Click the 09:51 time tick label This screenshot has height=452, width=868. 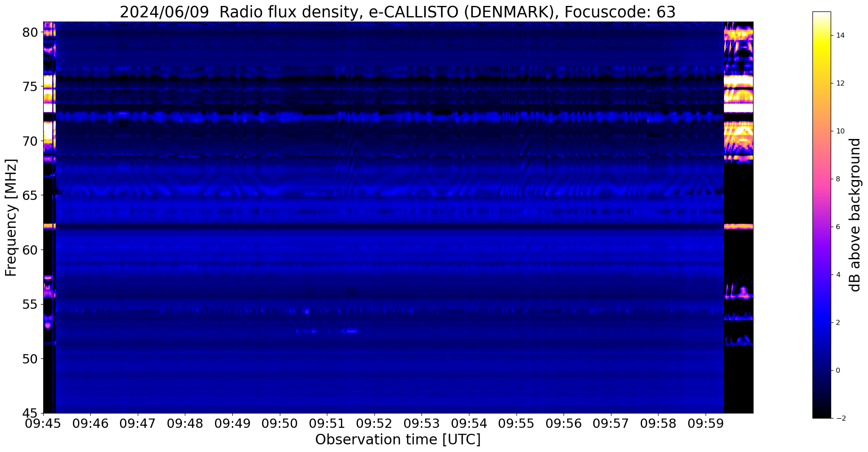pyautogui.click(x=327, y=423)
